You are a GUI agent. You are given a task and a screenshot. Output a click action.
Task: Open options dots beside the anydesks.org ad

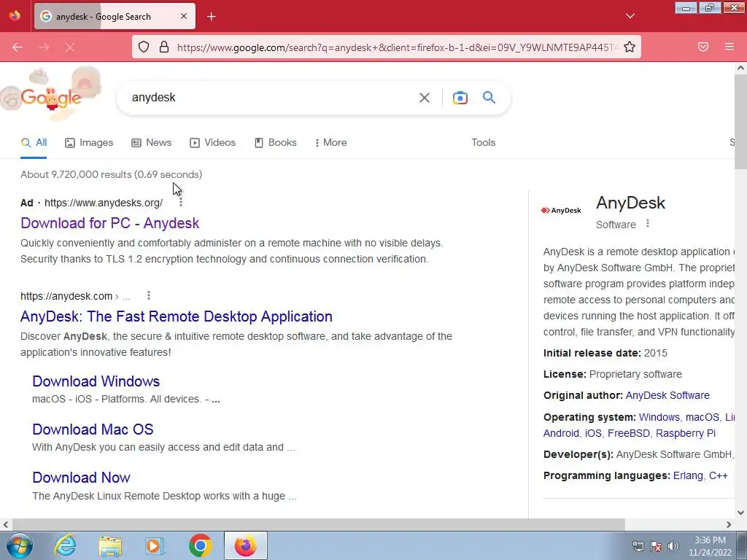tap(181, 203)
